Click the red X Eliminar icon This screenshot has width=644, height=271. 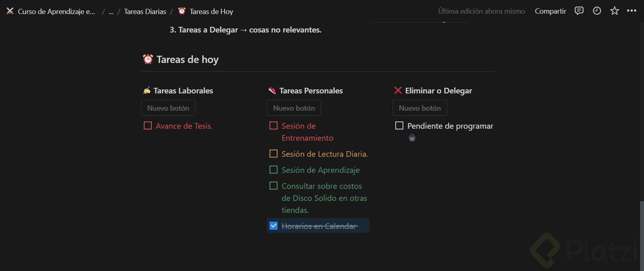pyautogui.click(x=398, y=91)
